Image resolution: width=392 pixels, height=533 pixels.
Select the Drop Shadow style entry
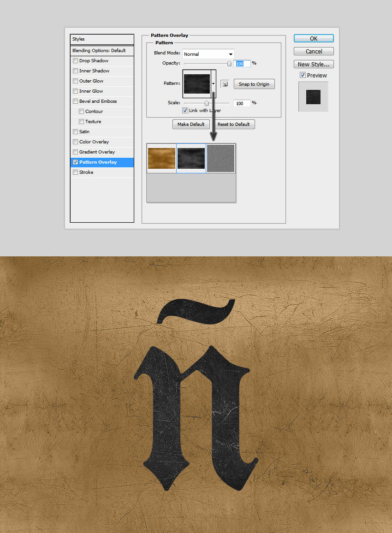point(102,61)
